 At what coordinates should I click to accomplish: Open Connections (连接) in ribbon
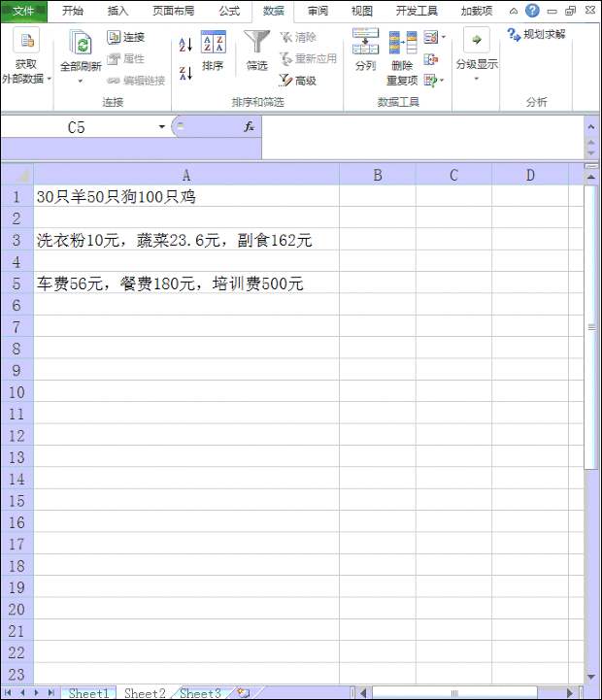(125, 37)
